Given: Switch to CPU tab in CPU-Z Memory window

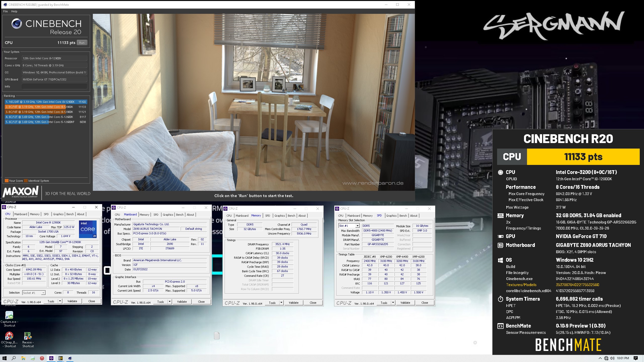Looking at the screenshot, I should 229,216.
